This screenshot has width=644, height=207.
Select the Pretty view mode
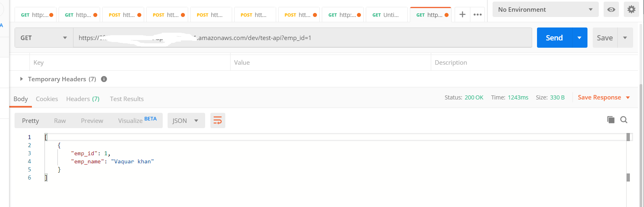point(30,120)
